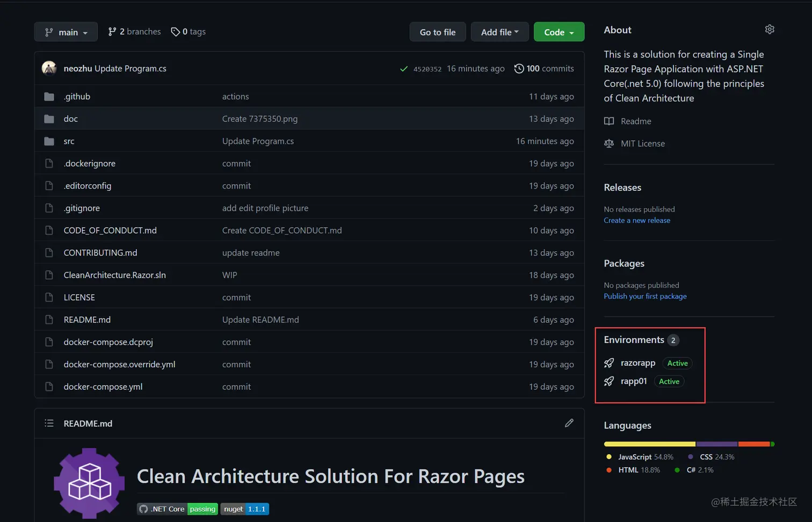Open the 'add edit profile picture' commit message

coord(265,208)
